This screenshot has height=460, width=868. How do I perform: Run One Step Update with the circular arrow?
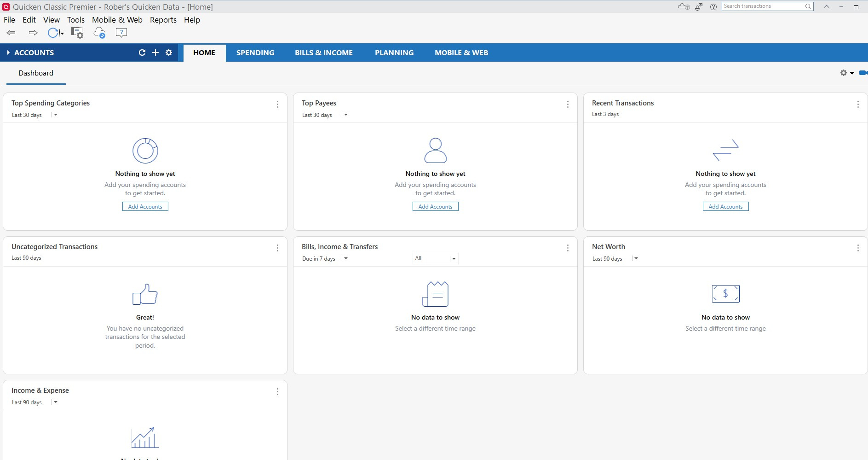click(53, 33)
